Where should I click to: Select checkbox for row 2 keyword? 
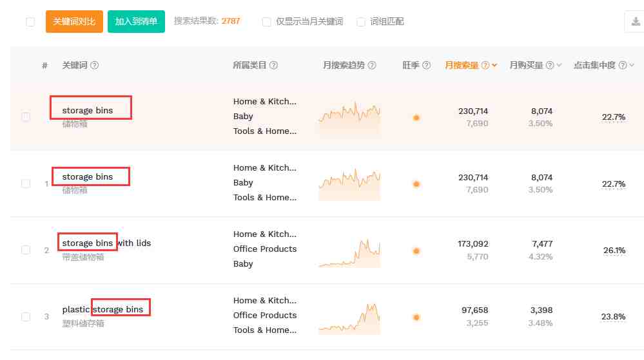coord(26,250)
